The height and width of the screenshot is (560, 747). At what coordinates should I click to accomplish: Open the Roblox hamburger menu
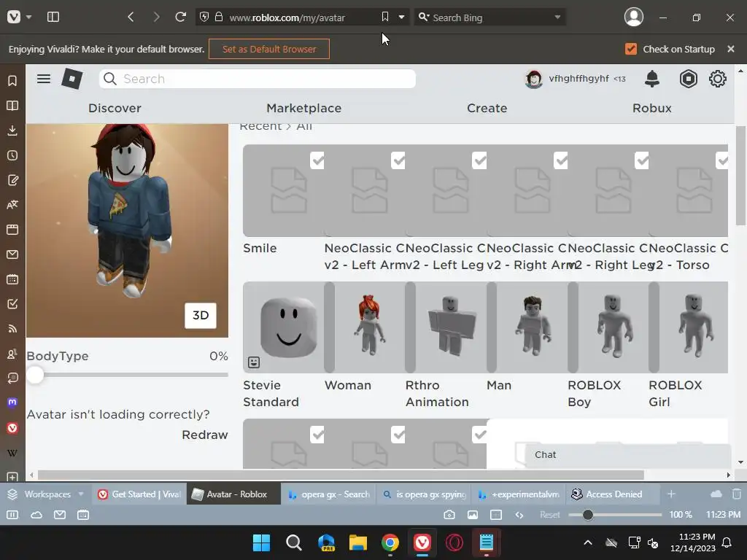(44, 79)
